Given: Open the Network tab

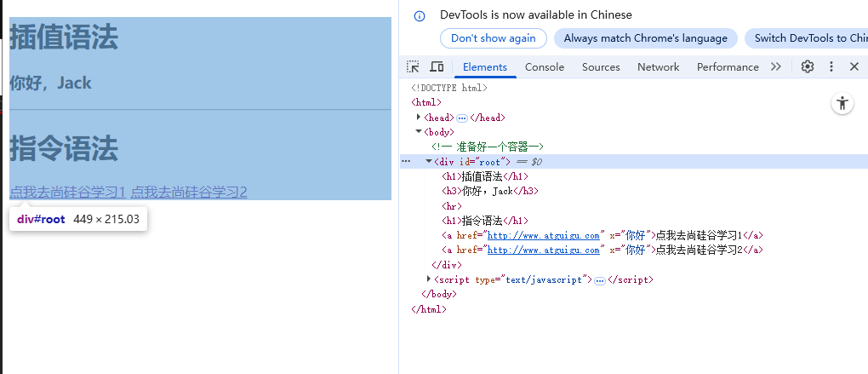Looking at the screenshot, I should 658,67.
